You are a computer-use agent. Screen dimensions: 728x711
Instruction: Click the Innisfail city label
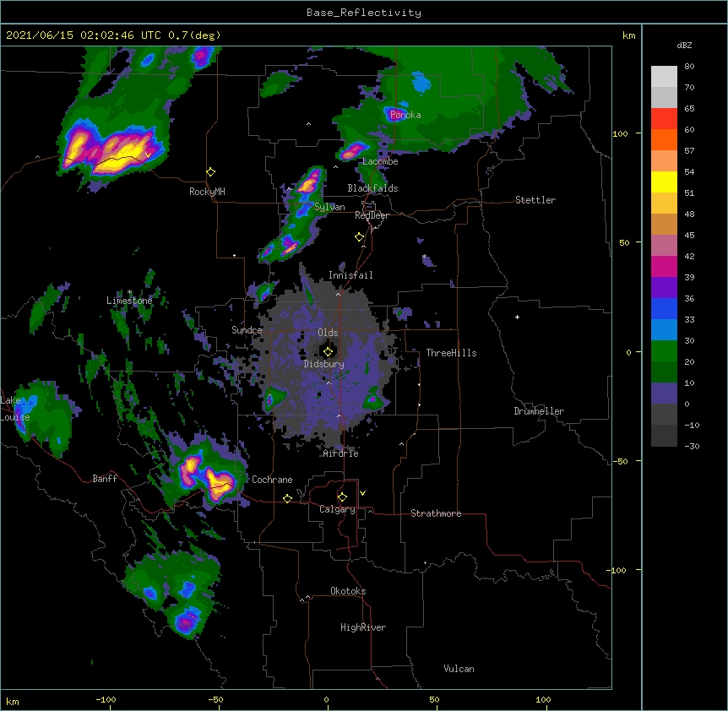pyautogui.click(x=350, y=275)
